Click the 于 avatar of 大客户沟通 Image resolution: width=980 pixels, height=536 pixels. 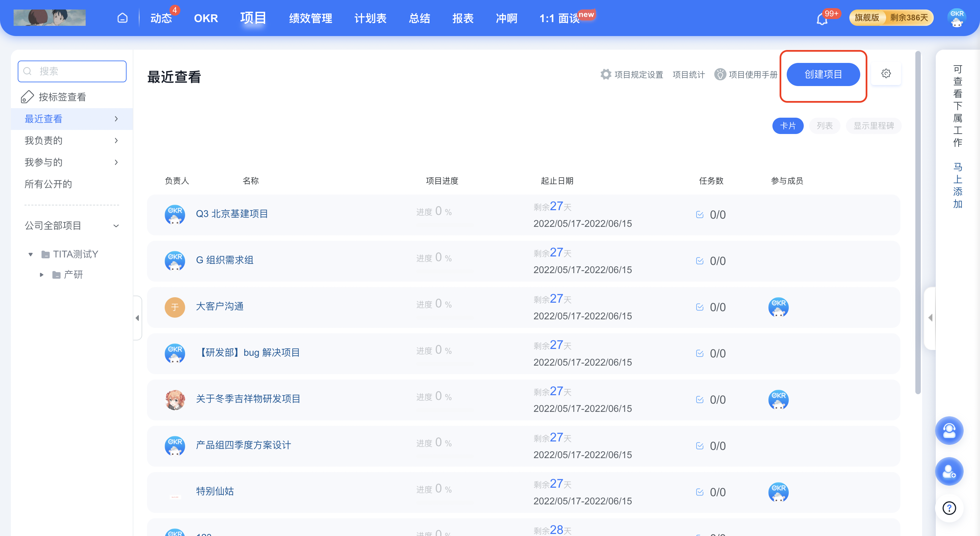[x=175, y=307]
